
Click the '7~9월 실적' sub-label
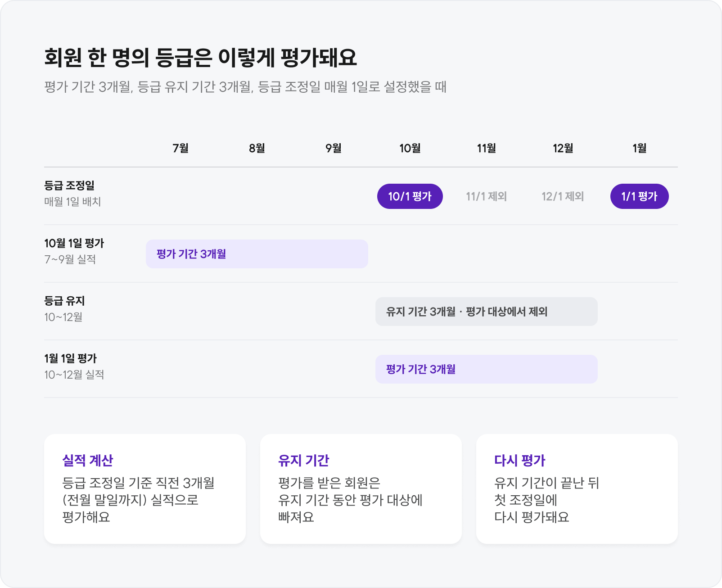click(x=70, y=259)
